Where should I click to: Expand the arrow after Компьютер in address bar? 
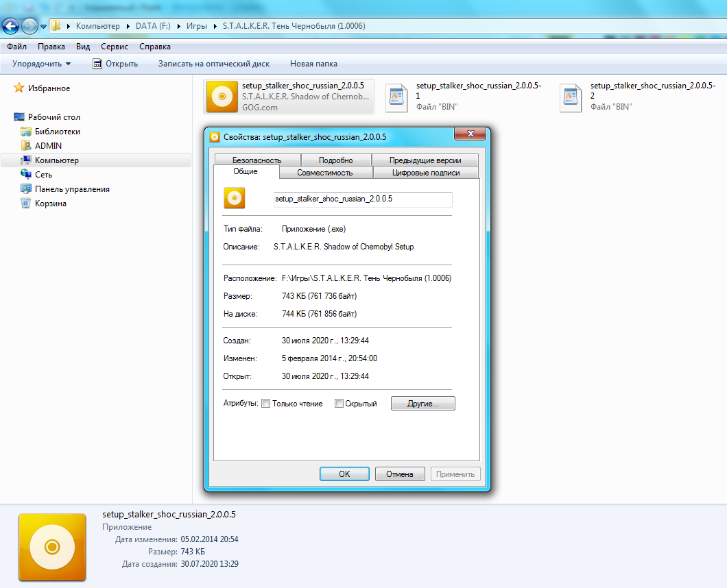(x=128, y=26)
